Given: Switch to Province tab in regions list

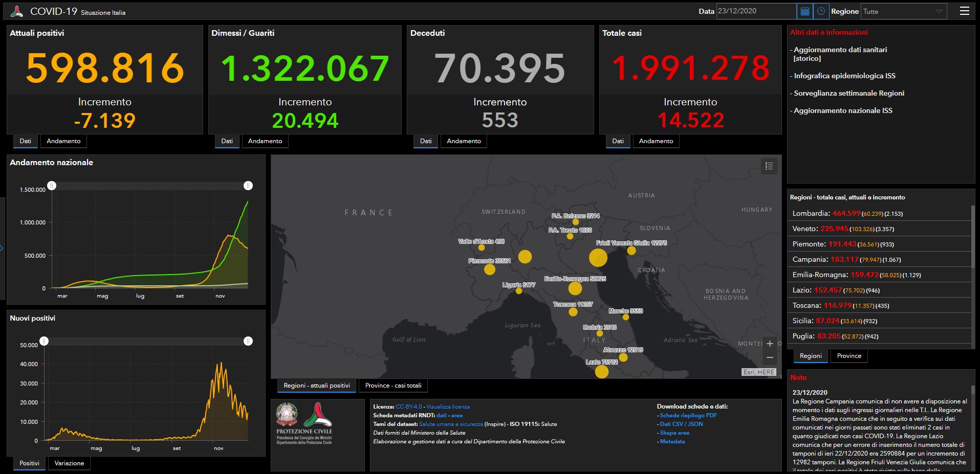Looking at the screenshot, I should point(849,356).
